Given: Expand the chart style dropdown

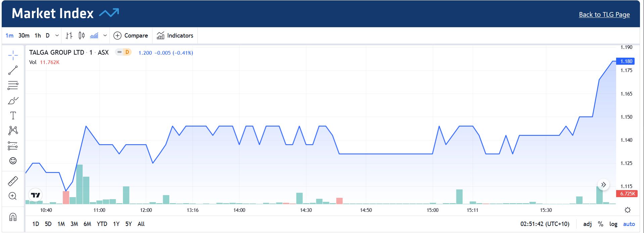Looking at the screenshot, I should [x=105, y=36].
